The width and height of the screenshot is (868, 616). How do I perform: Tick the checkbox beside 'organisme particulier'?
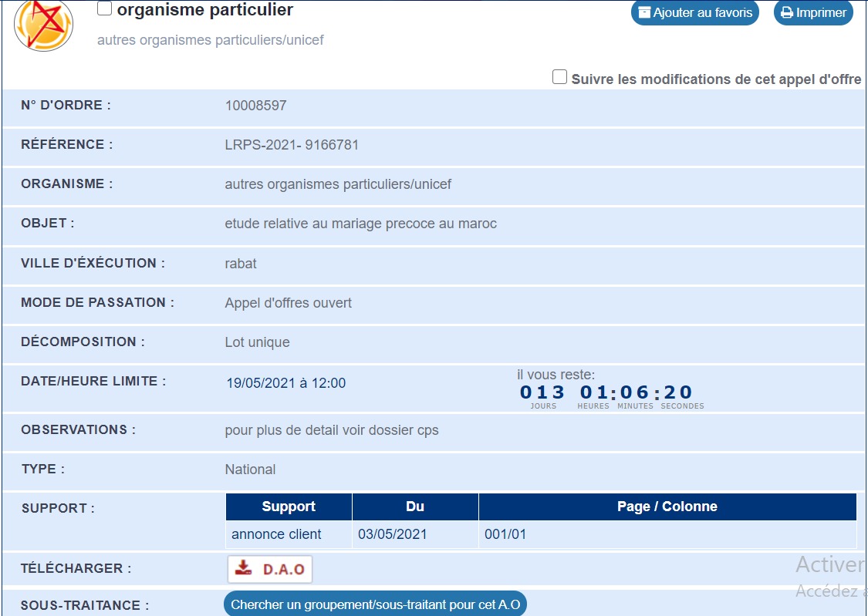tap(104, 9)
